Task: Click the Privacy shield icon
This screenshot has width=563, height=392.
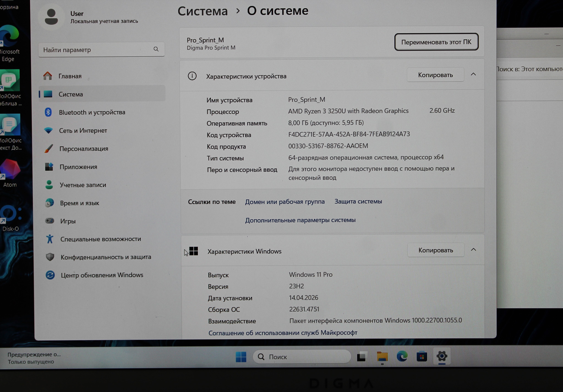Action: click(x=50, y=257)
